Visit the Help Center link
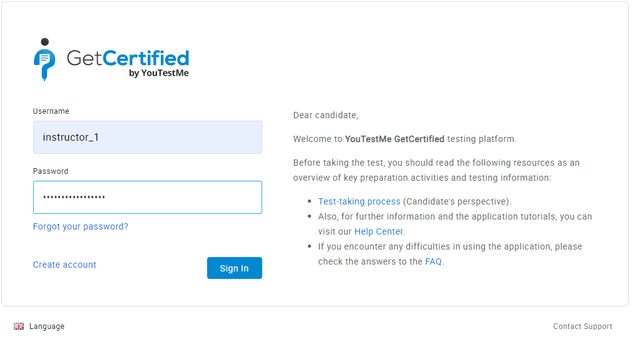632x364 pixels. coord(379,231)
